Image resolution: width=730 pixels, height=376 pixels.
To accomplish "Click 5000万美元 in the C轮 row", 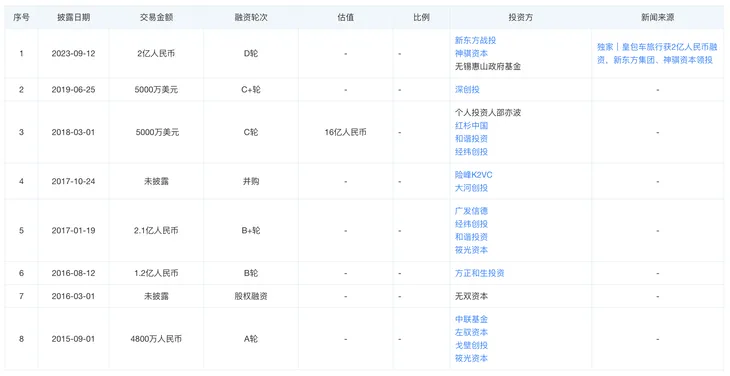I will 157,132.
